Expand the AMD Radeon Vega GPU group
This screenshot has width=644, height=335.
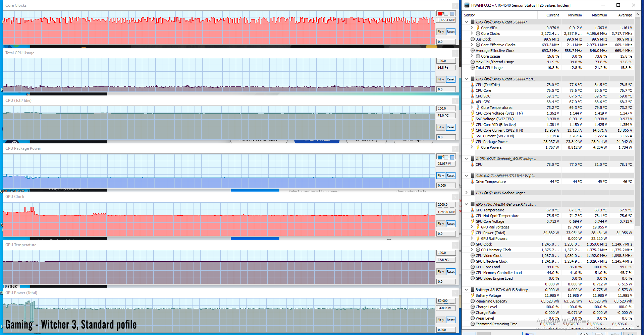pos(466,193)
